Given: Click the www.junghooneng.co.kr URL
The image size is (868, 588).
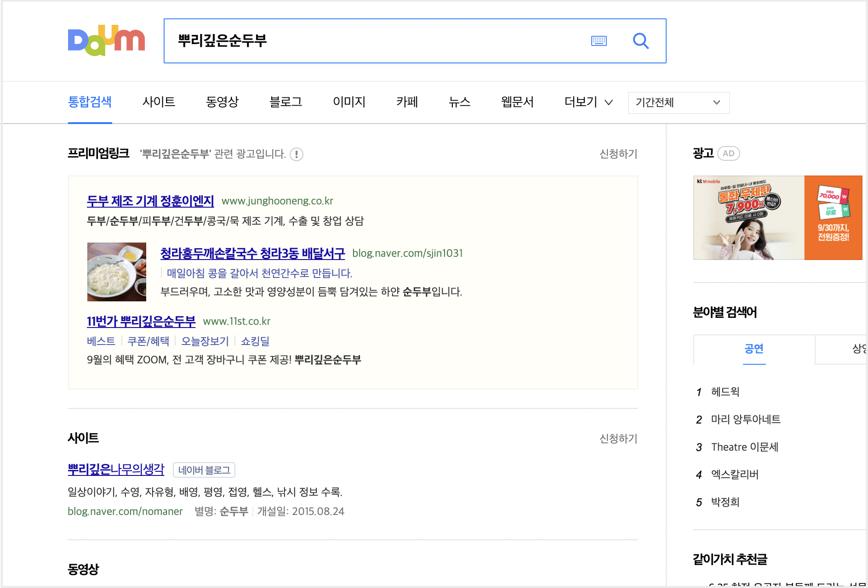Looking at the screenshot, I should click(x=277, y=201).
